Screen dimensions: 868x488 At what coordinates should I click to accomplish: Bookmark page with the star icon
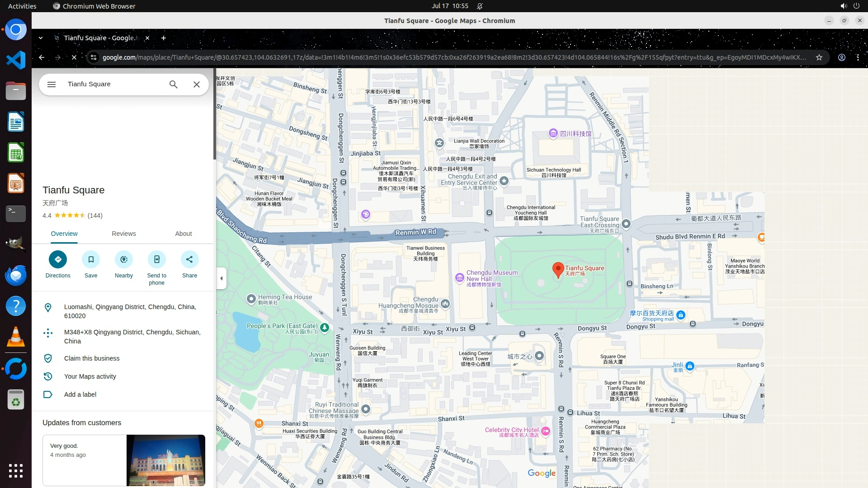819,57
